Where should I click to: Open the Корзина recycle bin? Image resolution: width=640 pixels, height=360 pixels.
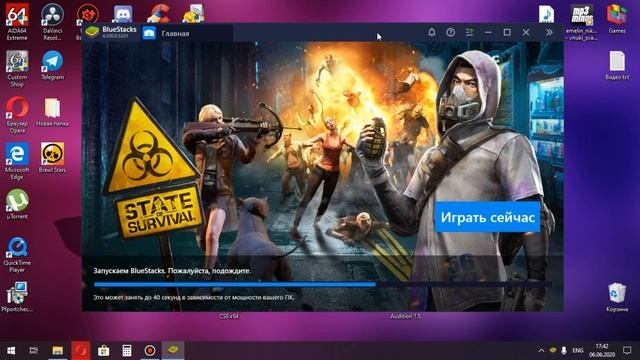click(x=617, y=297)
